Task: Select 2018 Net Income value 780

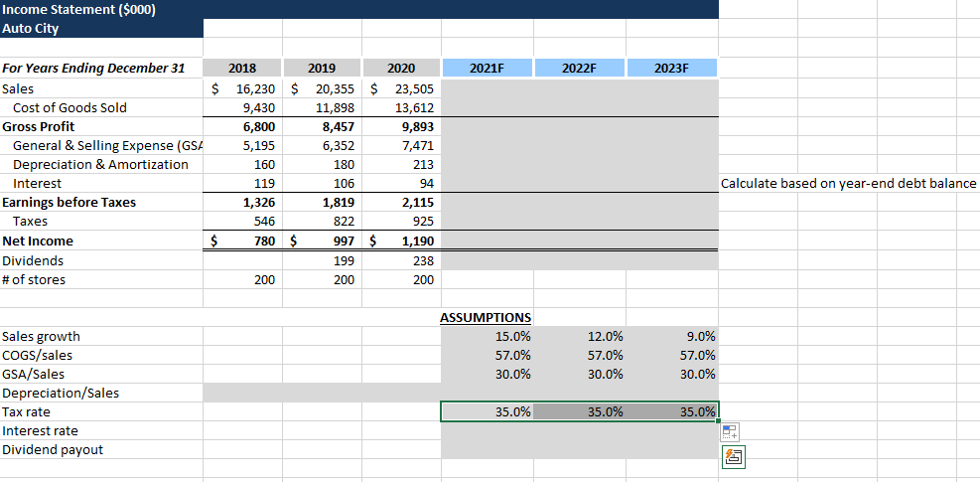Action: click(242, 241)
